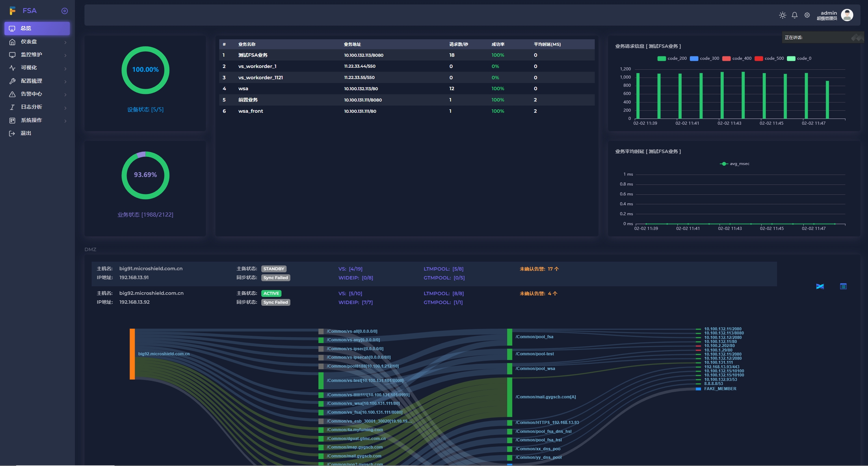Click big92 未确认告警 4 个 link

538,293
